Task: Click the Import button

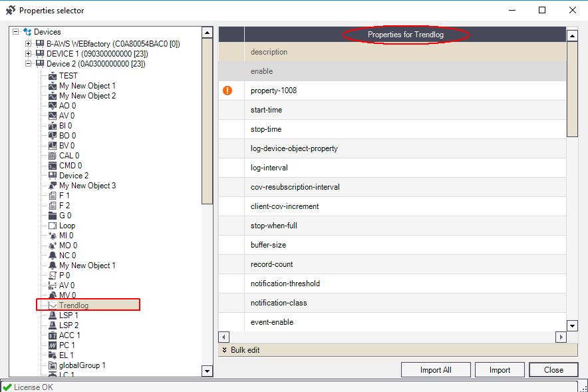Action: pos(500,370)
